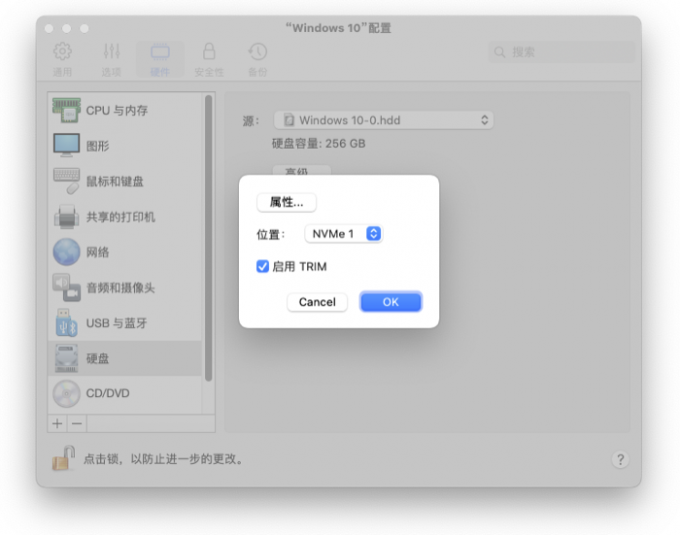
Task: Click the Cancel button
Action: (x=317, y=302)
